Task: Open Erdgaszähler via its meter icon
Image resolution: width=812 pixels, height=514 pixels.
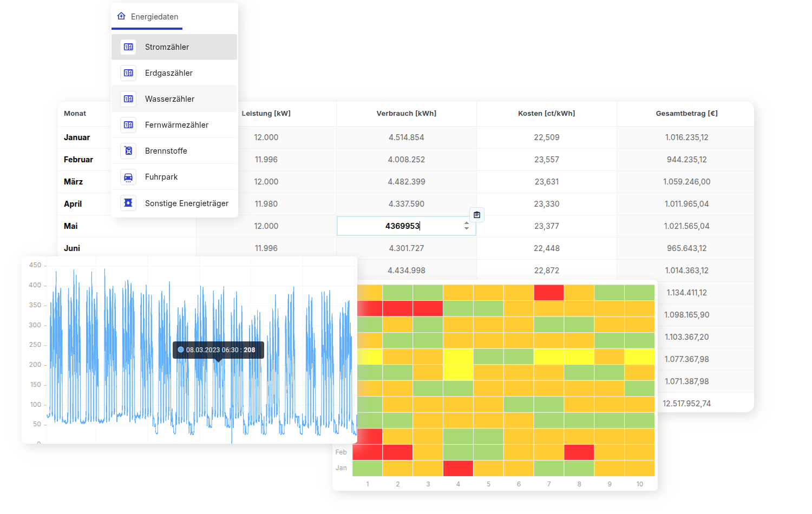Action: pos(128,73)
